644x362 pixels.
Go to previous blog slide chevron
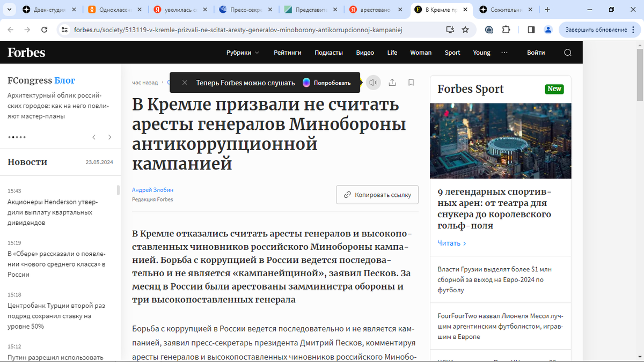94,137
